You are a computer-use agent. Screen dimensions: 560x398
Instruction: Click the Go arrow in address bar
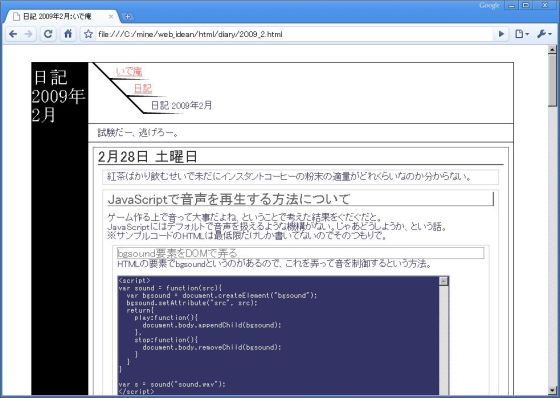coord(501,34)
